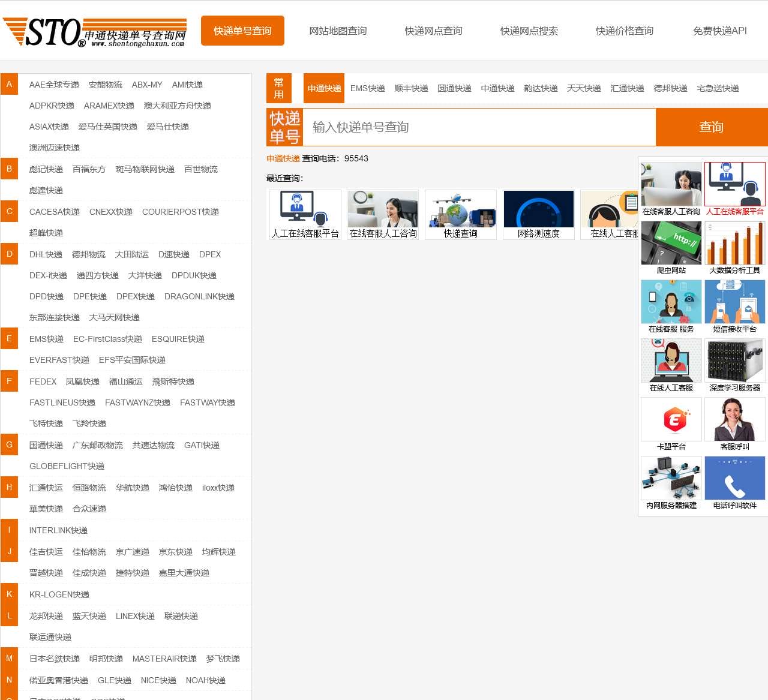Open the COURIERPOST快递 link

point(181,212)
